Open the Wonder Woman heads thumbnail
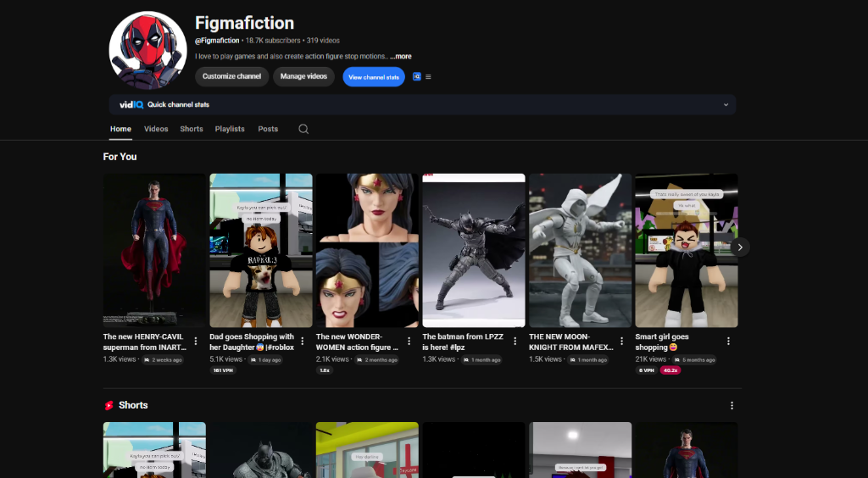This screenshot has width=868, height=478. click(x=367, y=251)
